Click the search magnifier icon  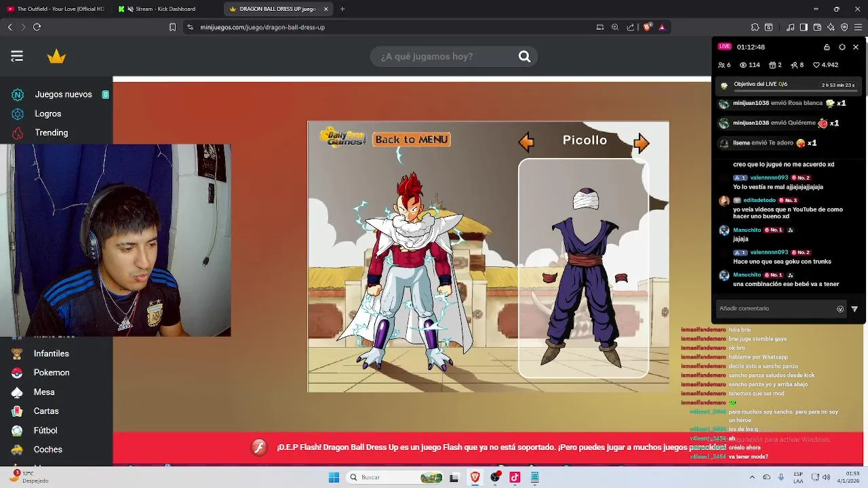click(524, 56)
